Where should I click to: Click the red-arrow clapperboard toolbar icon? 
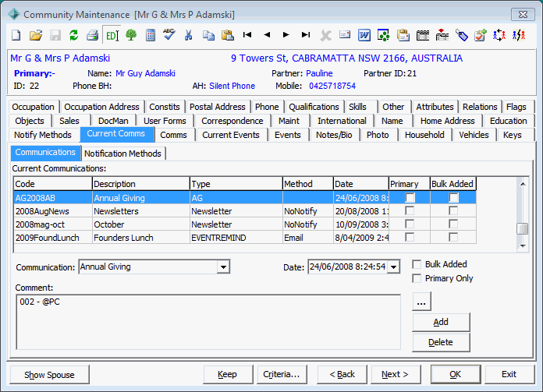(x=442, y=35)
